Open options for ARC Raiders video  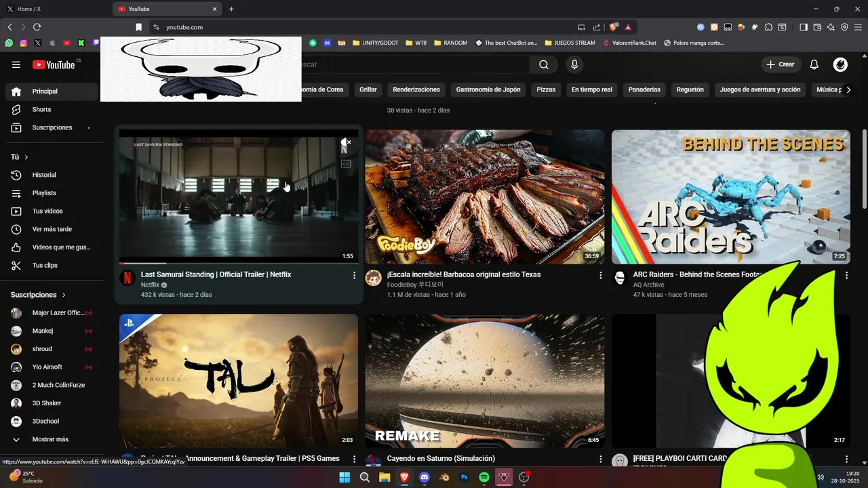click(846, 275)
